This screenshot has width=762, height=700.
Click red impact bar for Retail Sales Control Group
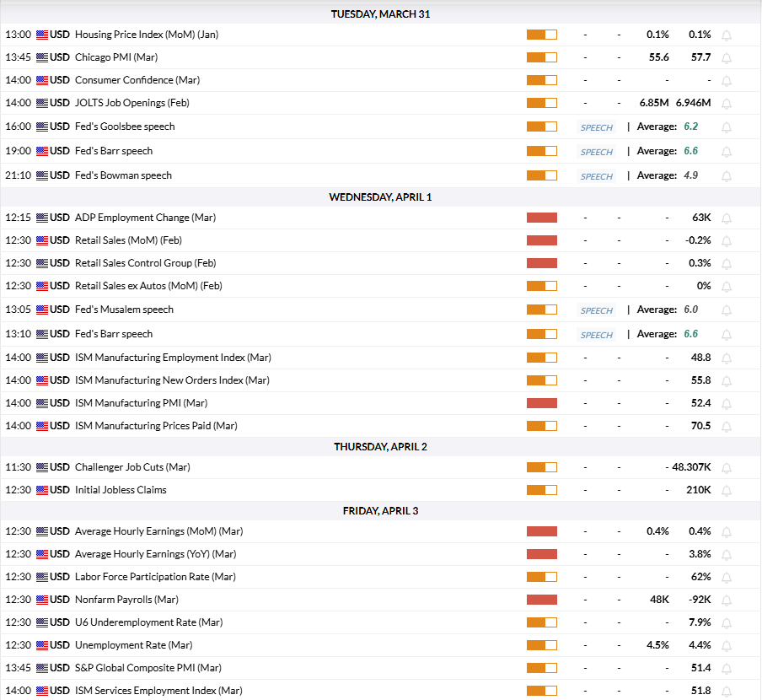coord(541,263)
